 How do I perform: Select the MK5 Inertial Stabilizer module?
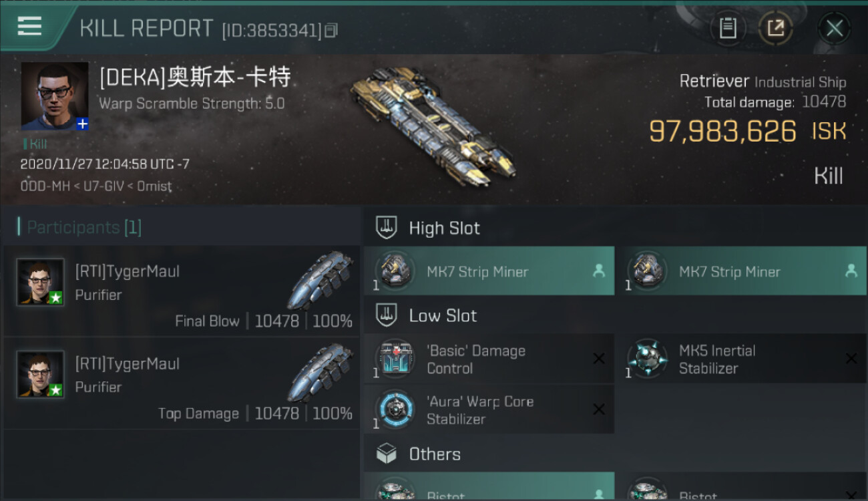741,359
